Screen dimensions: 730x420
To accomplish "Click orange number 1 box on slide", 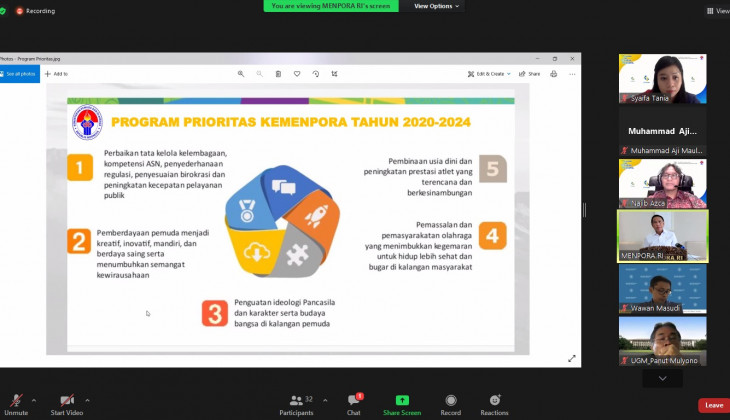I will [80, 167].
